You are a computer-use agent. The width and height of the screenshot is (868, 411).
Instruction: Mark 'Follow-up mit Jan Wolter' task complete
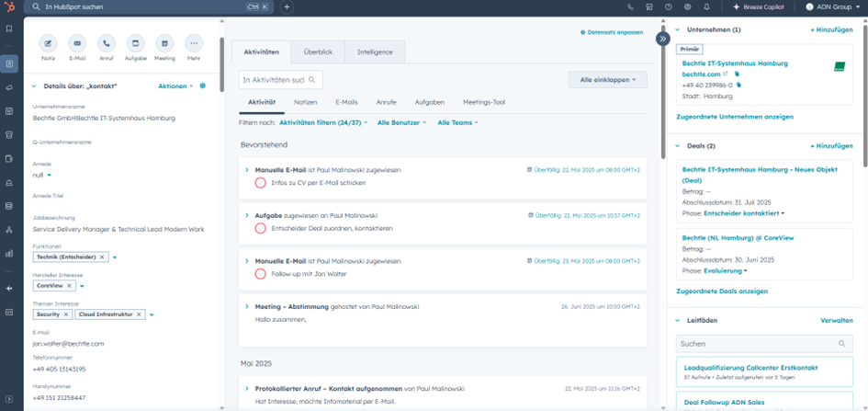tap(260, 274)
